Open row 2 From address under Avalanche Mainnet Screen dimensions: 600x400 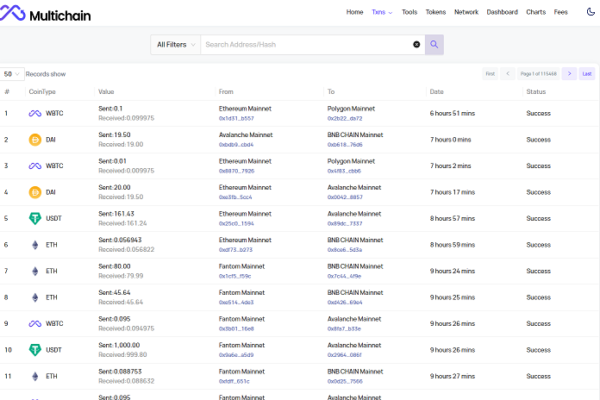236,145
